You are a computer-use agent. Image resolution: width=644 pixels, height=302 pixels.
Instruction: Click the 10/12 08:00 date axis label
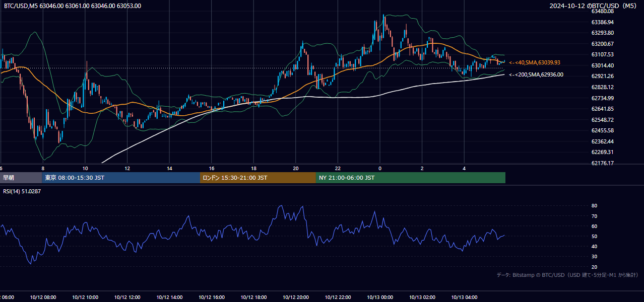[x=43, y=297]
